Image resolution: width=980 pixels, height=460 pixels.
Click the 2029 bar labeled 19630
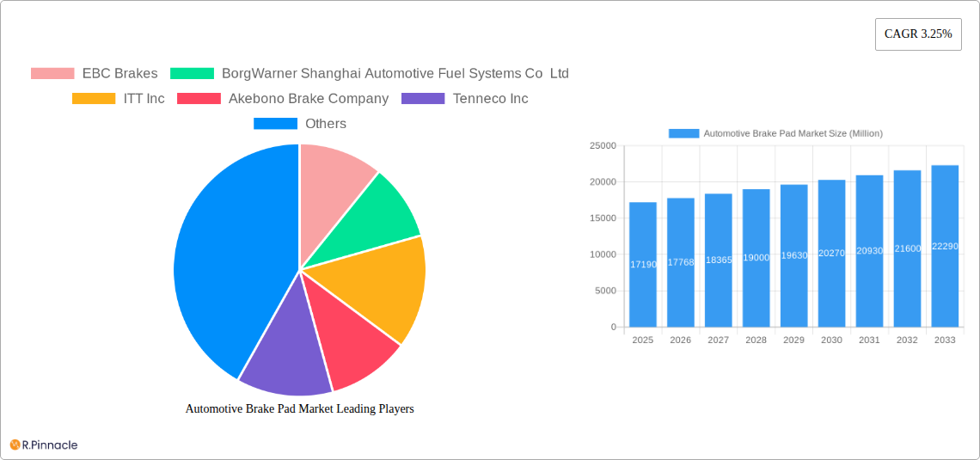click(794, 255)
